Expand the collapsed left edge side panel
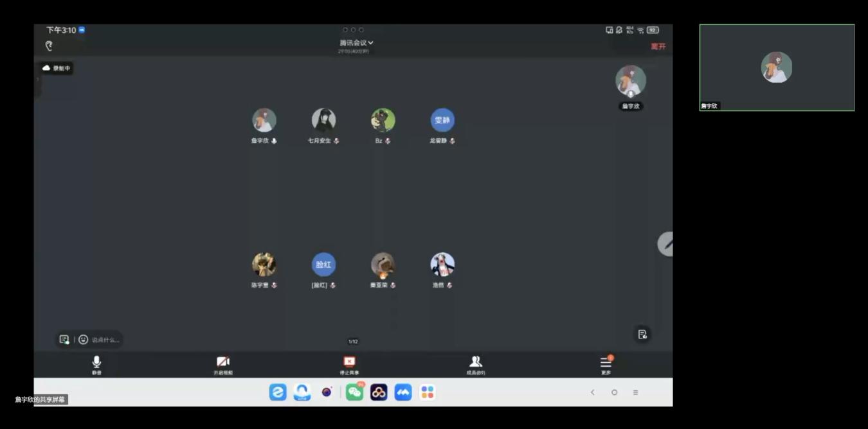The width and height of the screenshot is (868, 429). click(x=37, y=80)
